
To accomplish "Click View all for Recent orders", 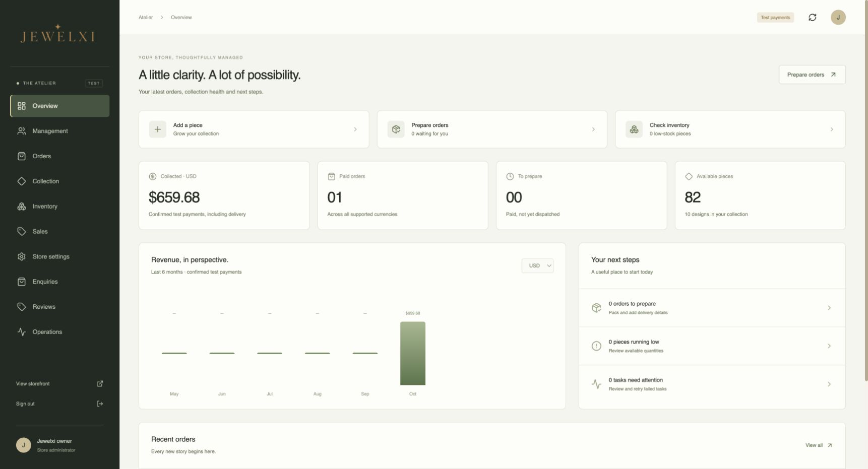I will tap(819, 445).
